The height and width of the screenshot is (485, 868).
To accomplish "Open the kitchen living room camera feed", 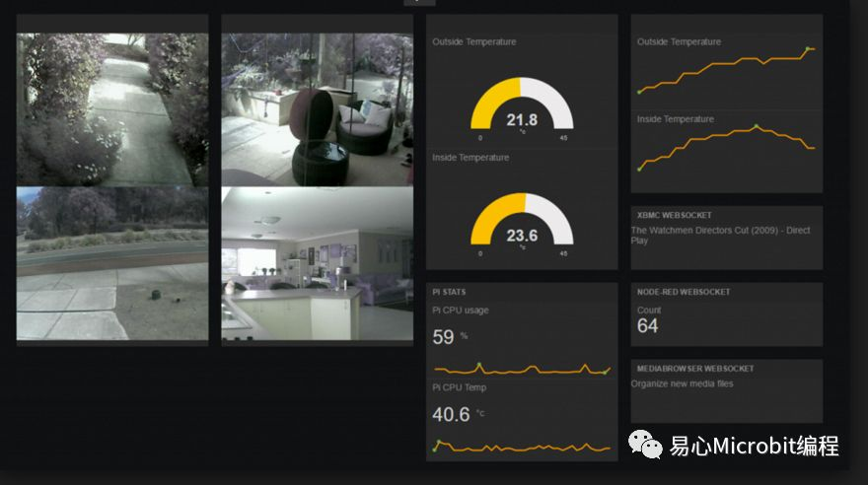I will tap(318, 263).
